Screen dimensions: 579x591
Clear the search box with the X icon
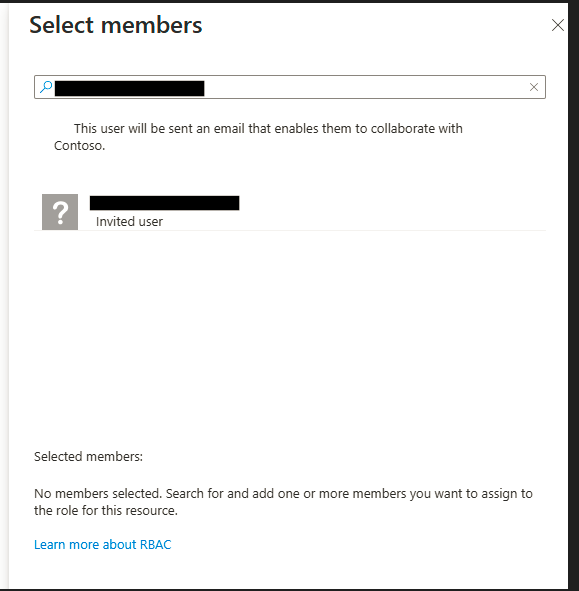(x=533, y=87)
